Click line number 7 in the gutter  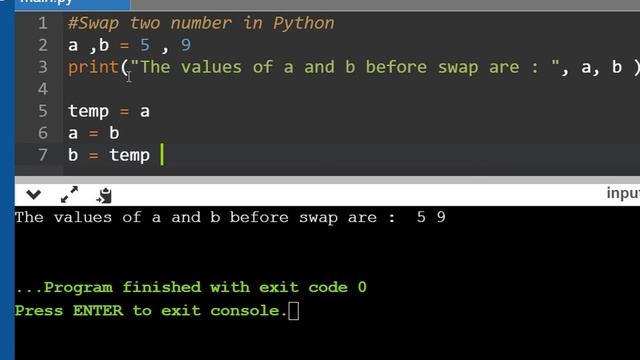(x=42, y=155)
